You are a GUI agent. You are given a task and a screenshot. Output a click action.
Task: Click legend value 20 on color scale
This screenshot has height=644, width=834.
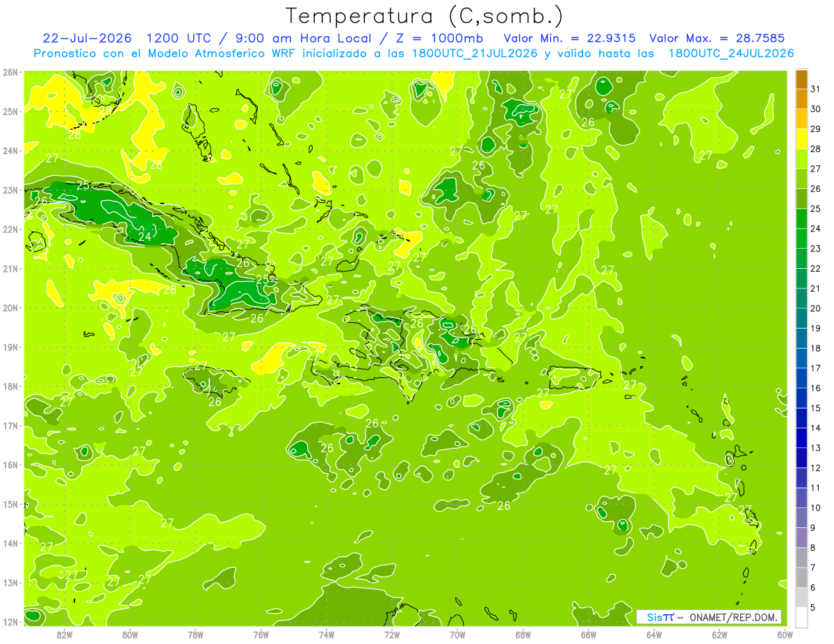816,308
